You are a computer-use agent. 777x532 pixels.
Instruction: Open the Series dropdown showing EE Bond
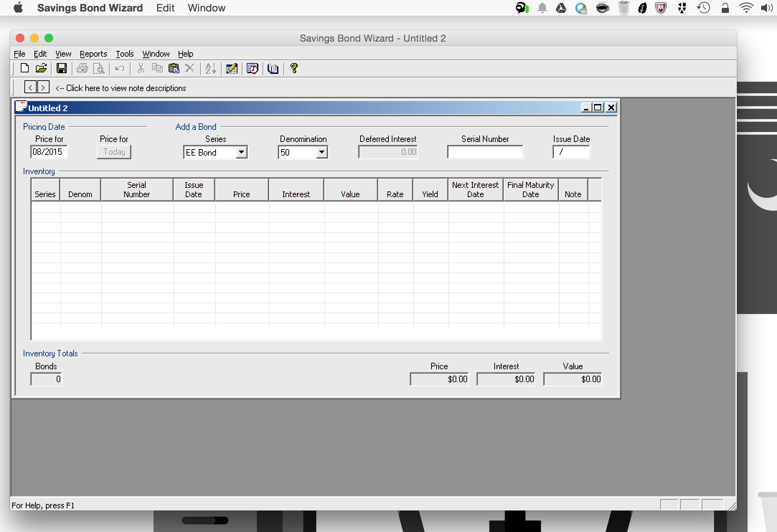(242, 152)
